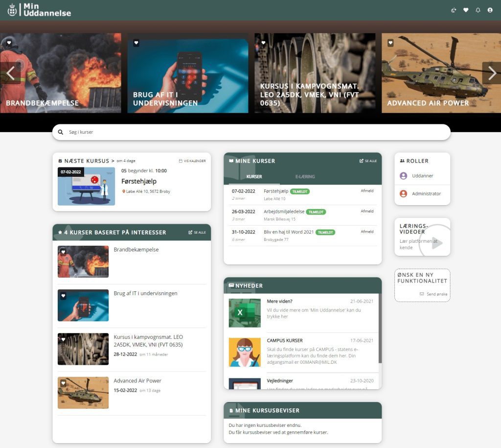501x448 pixels.
Task: Click Tilmeldt badge on Arbejdsmiljøledelse row
Action: tap(316, 212)
